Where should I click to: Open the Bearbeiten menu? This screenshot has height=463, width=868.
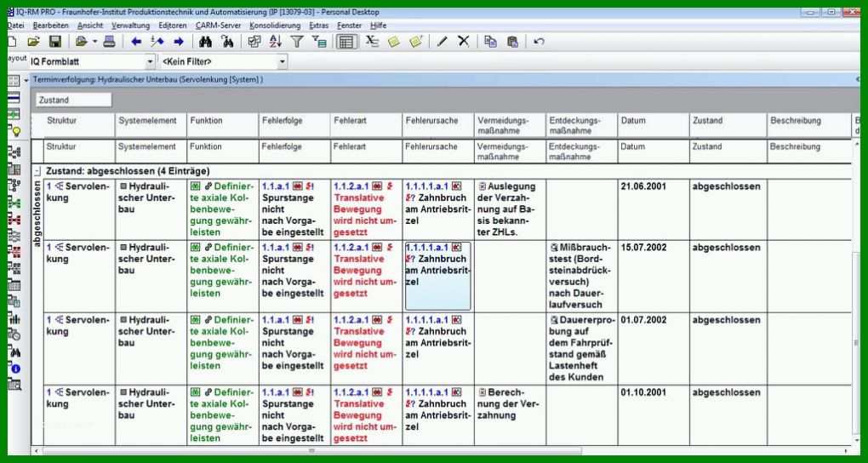click(51, 26)
